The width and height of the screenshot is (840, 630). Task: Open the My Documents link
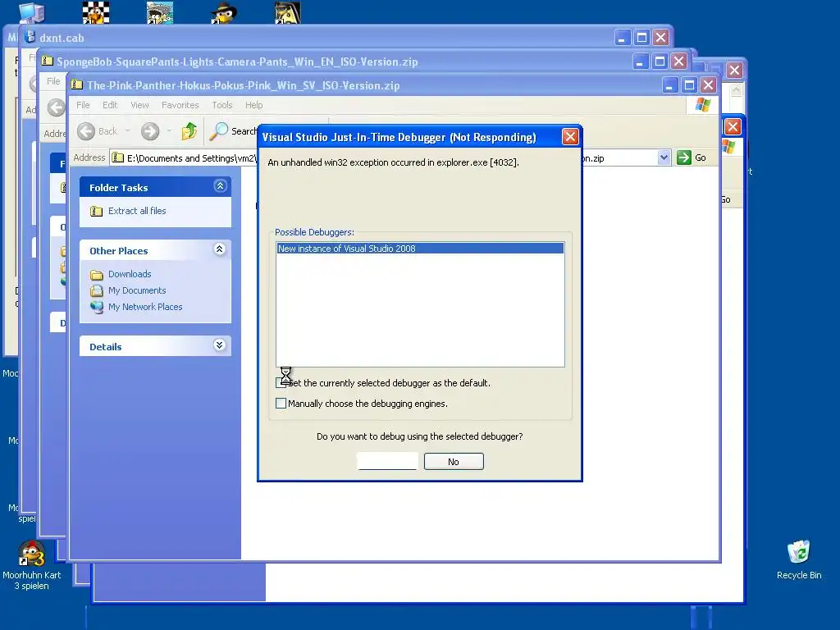click(x=137, y=290)
